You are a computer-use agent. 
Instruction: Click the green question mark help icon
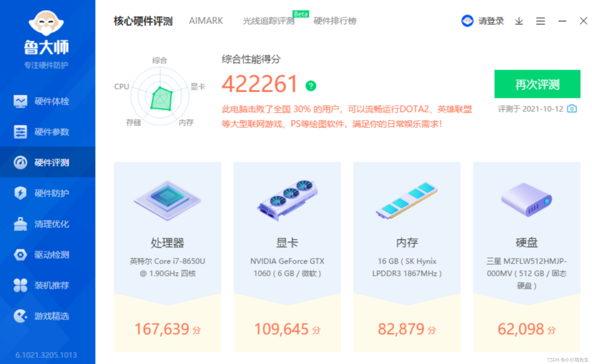(311, 86)
